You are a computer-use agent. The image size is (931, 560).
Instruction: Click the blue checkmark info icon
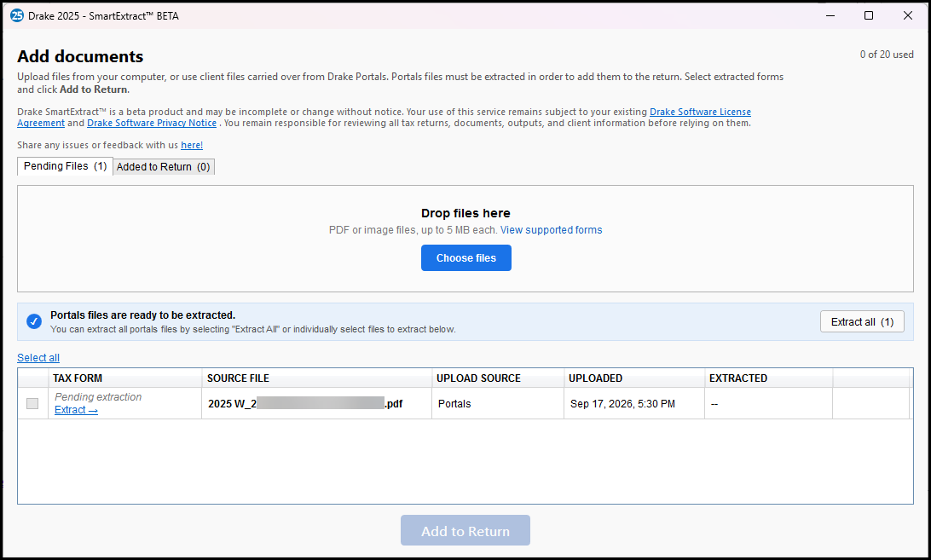point(34,321)
